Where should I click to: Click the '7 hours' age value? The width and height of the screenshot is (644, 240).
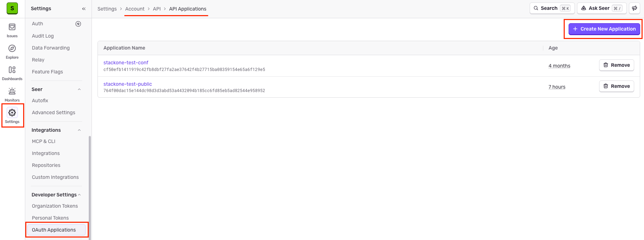557,87
